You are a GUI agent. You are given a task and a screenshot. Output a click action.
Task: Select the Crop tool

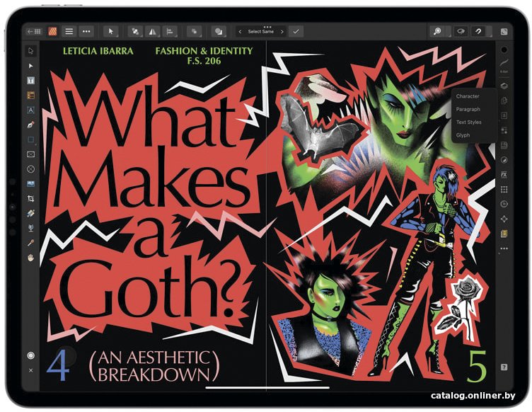coord(30,199)
